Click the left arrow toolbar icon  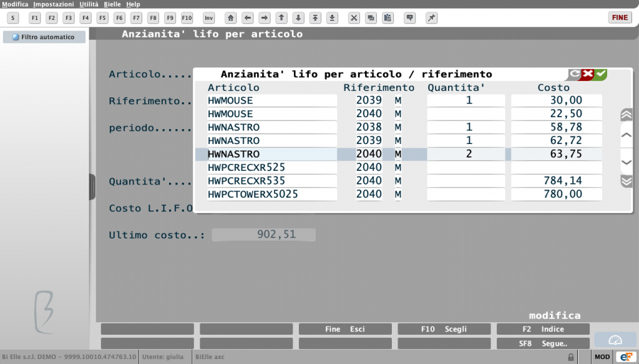click(x=247, y=18)
